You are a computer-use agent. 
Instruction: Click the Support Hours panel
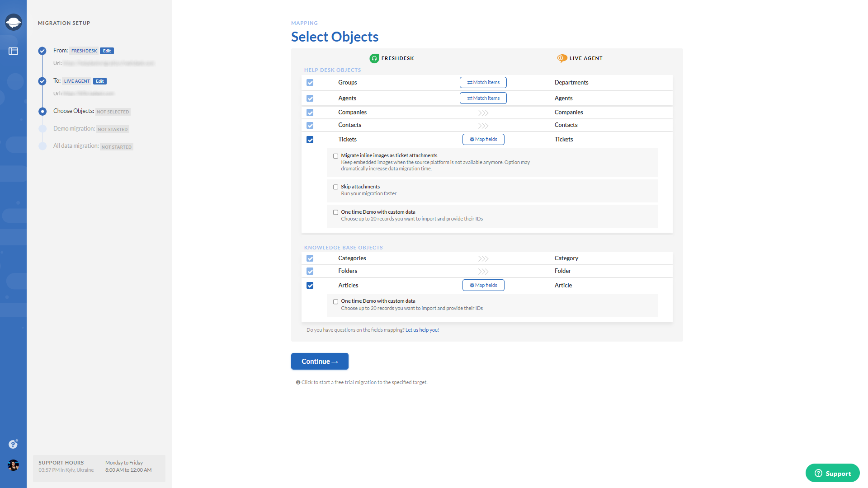coord(99,468)
